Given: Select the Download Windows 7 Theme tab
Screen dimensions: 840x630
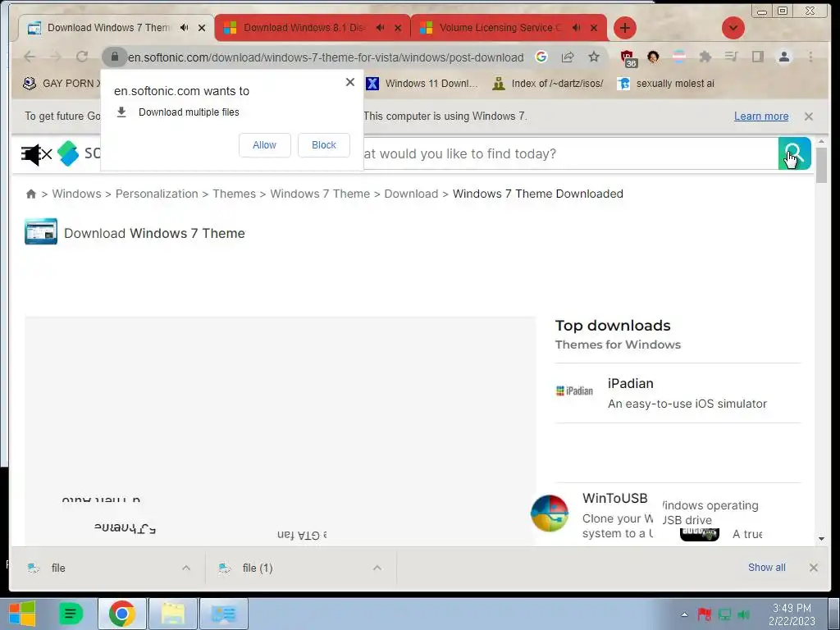Looking at the screenshot, I should click(x=108, y=28).
